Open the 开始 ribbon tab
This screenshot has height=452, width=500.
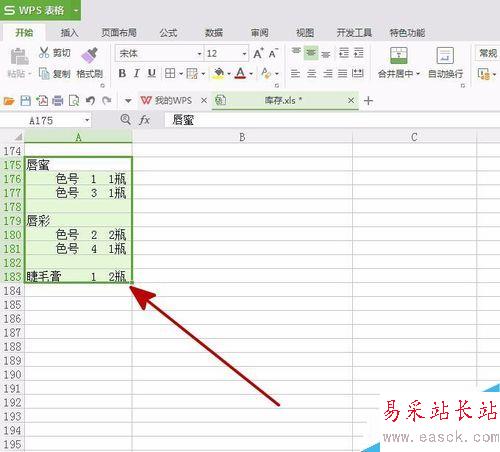click(x=24, y=32)
